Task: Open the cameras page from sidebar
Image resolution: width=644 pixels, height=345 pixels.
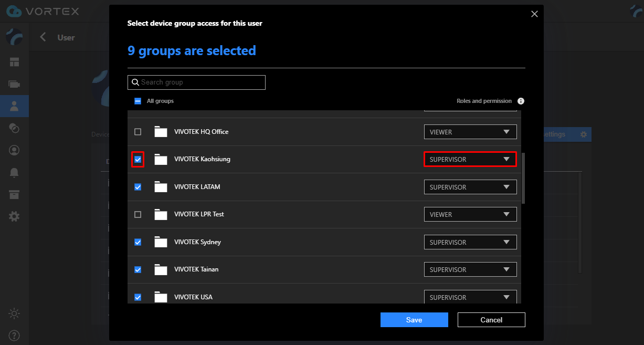Action: tap(14, 84)
